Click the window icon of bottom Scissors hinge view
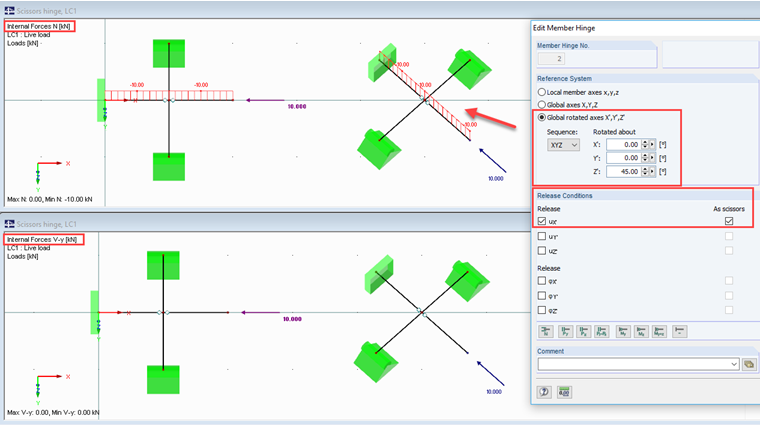Screen dimensions: 760x427 point(9,224)
